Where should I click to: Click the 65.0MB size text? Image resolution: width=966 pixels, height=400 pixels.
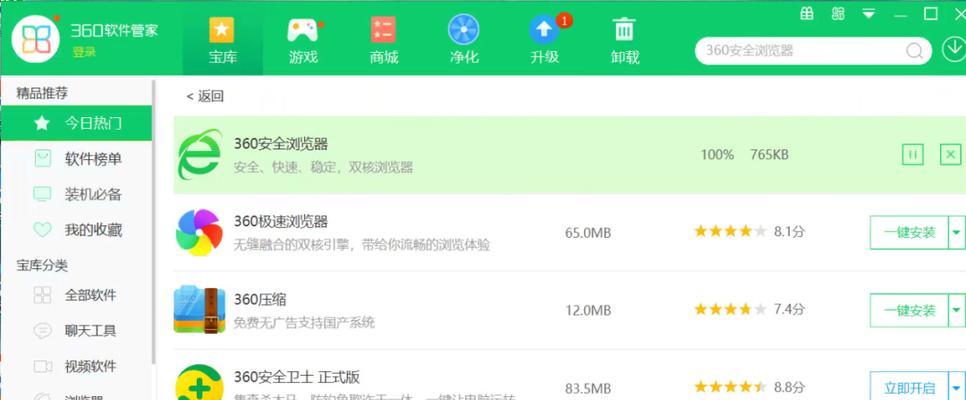pos(588,233)
